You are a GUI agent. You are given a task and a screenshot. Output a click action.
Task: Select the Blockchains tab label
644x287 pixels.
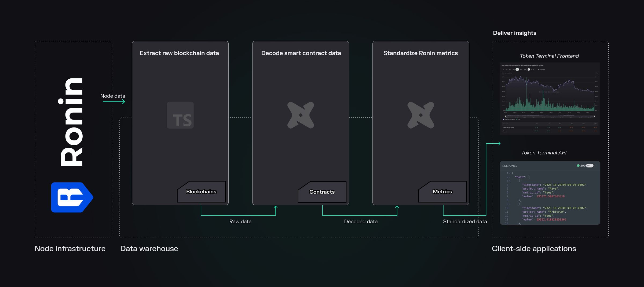coord(201,192)
